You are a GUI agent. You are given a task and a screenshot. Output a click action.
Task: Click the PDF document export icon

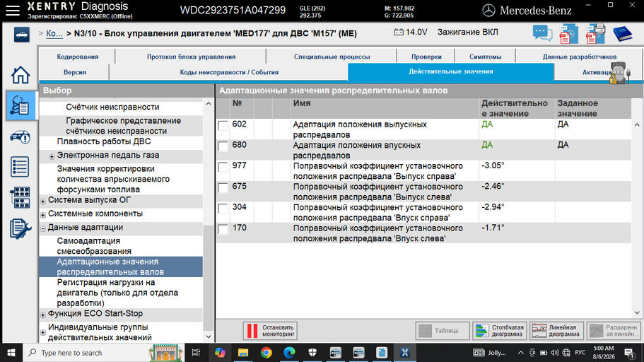(x=568, y=34)
